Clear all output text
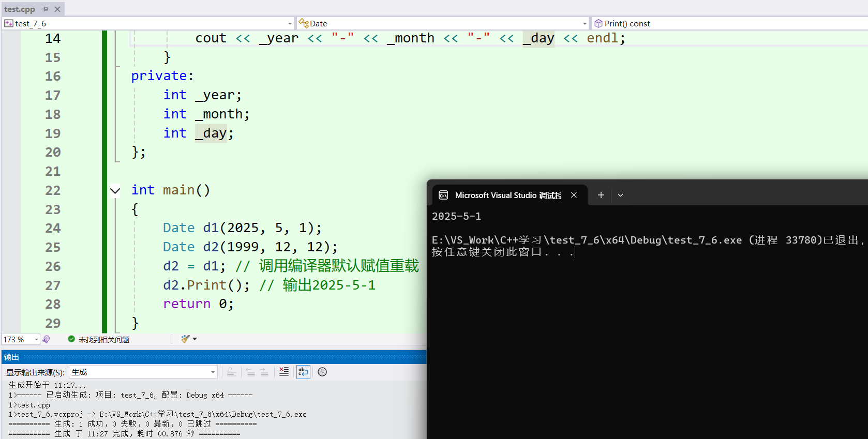 coord(284,372)
